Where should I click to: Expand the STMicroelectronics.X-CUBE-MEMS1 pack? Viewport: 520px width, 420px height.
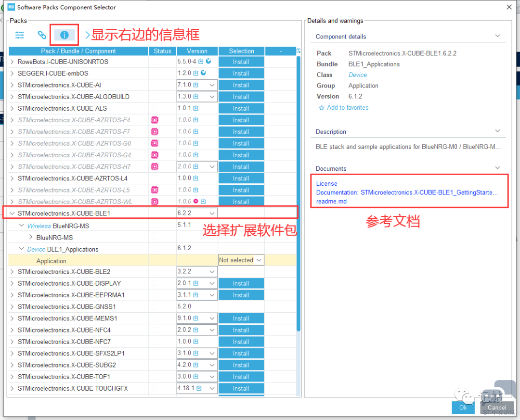[x=12, y=318]
